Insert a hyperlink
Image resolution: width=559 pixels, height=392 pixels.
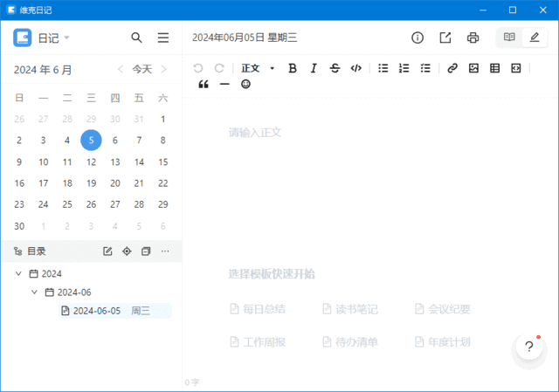coord(452,68)
